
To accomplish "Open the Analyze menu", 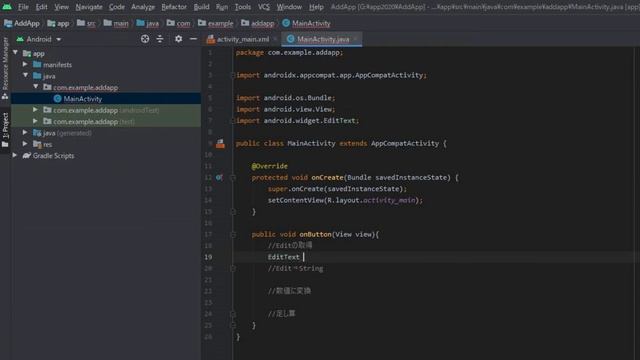I will pos(143,7).
